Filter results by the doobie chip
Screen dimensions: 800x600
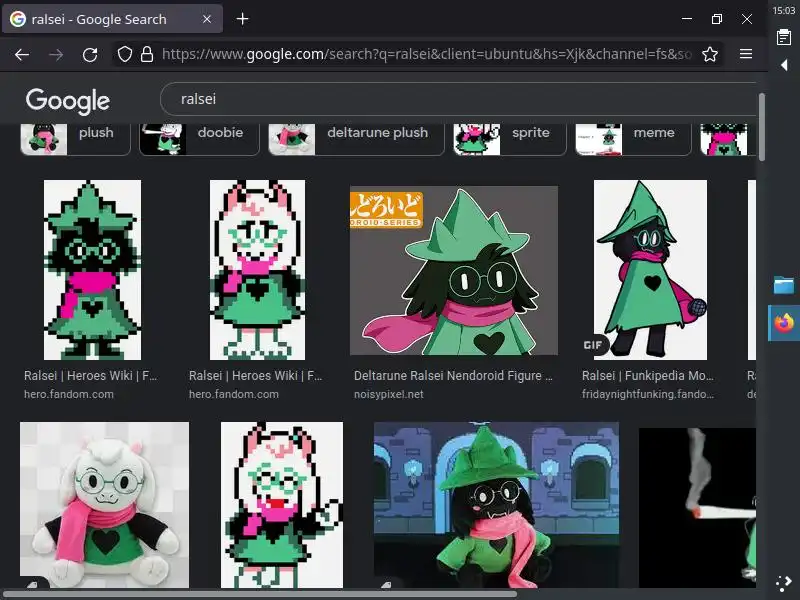[199, 139]
